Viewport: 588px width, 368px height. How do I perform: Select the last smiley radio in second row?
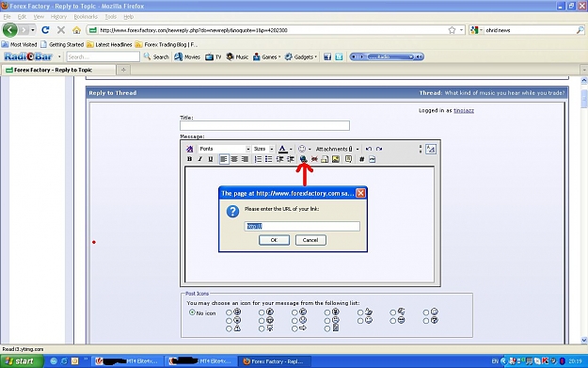[x=425, y=321]
